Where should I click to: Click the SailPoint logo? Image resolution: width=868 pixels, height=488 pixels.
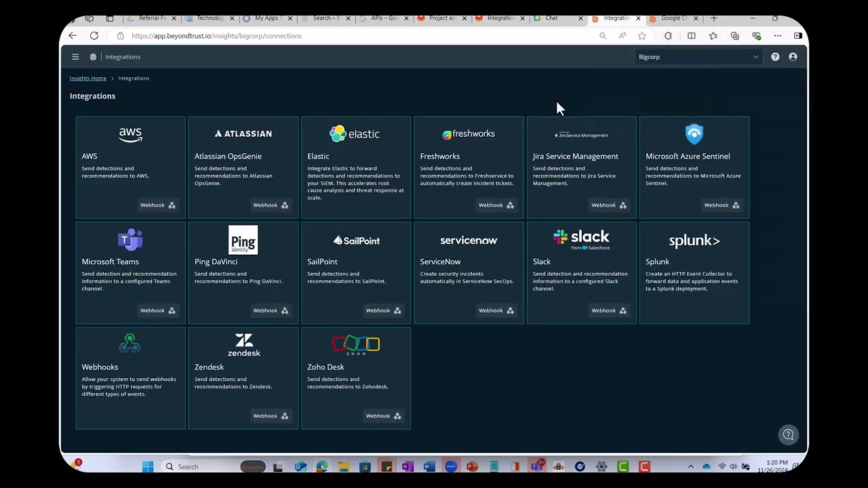pos(356,240)
